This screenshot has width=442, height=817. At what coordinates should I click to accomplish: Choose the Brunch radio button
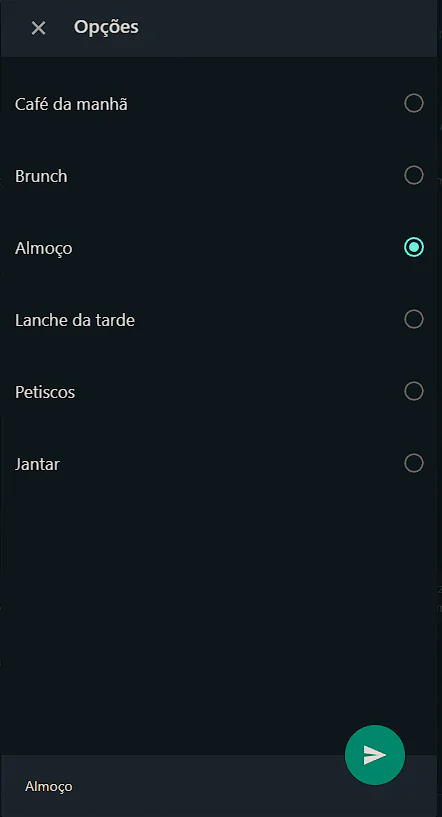[x=414, y=175]
